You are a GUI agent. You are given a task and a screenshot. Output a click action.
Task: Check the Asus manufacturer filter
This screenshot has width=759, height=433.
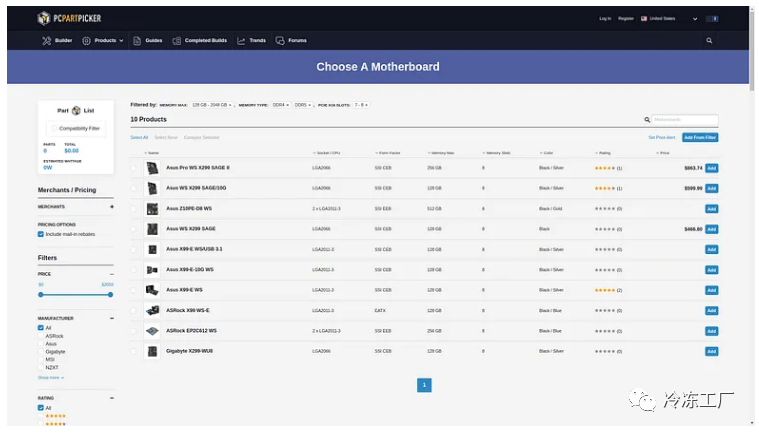coord(41,344)
